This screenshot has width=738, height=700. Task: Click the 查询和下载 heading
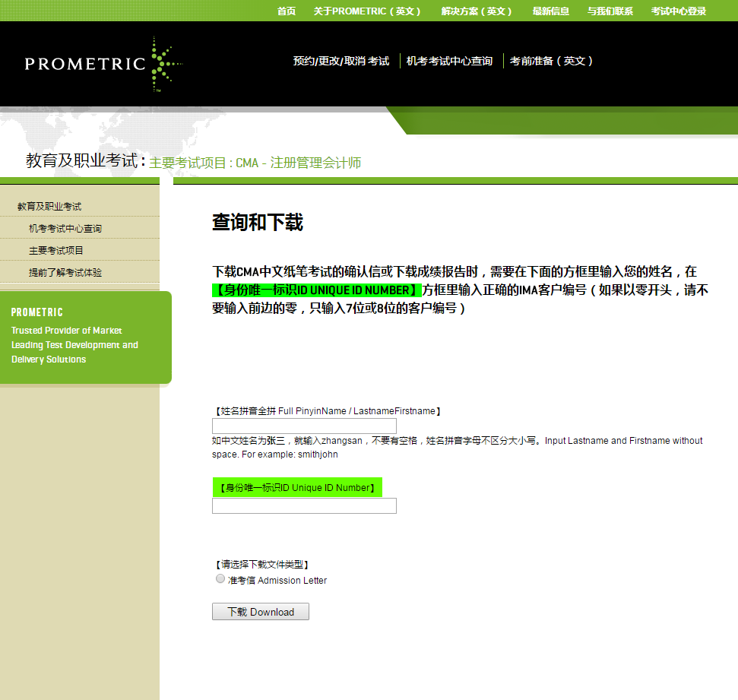click(x=258, y=222)
